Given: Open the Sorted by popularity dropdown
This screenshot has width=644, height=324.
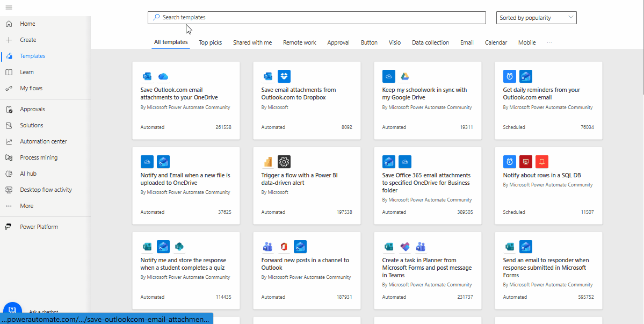Looking at the screenshot, I should click(x=536, y=18).
